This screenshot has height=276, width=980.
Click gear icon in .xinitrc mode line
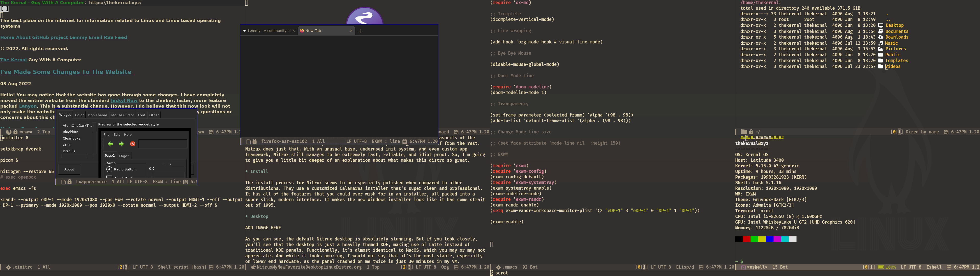point(8,267)
